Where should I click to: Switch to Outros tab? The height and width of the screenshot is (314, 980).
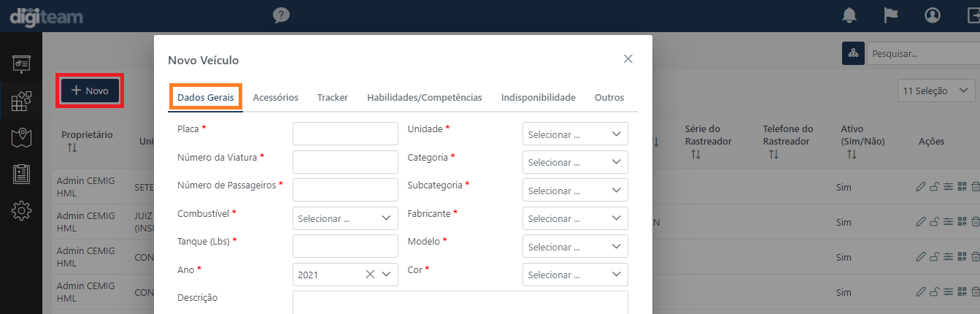pos(609,97)
